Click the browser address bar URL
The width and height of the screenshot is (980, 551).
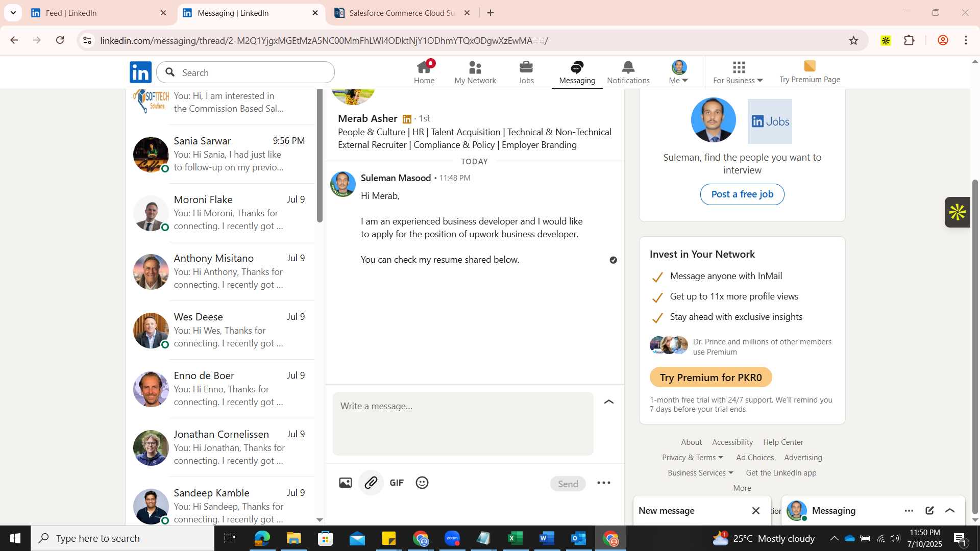point(324,41)
